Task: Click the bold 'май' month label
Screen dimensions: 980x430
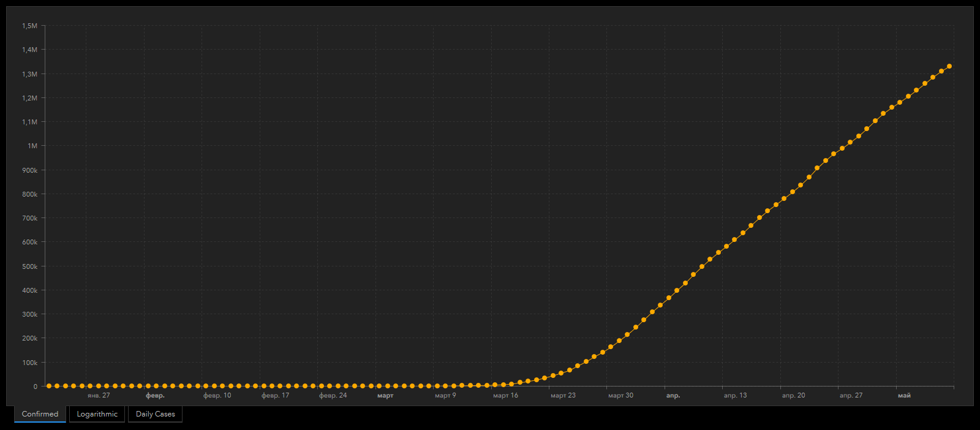Action: pyautogui.click(x=904, y=396)
